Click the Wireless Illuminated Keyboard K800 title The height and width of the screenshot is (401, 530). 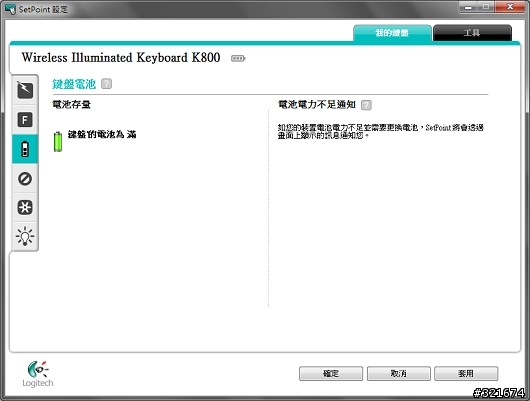tap(121, 57)
